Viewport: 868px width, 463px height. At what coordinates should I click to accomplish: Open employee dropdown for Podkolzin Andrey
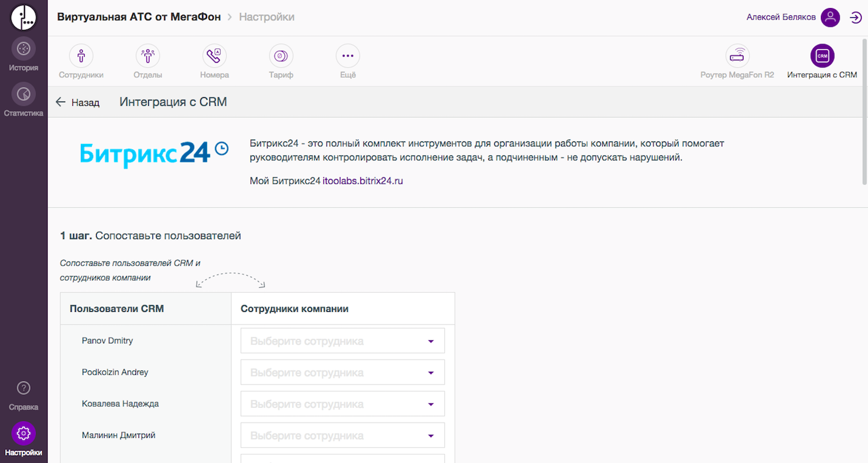click(342, 372)
